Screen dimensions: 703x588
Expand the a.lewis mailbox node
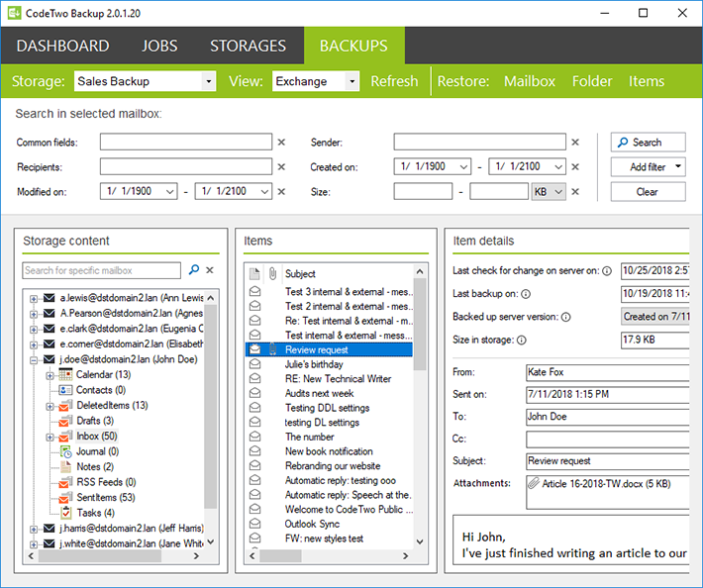(x=34, y=299)
